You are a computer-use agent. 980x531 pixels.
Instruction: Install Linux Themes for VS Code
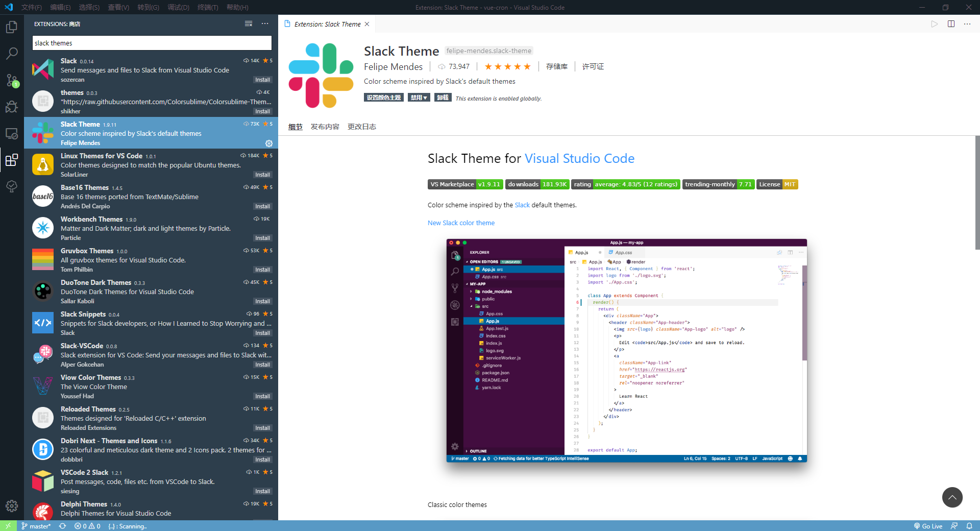[x=262, y=175]
